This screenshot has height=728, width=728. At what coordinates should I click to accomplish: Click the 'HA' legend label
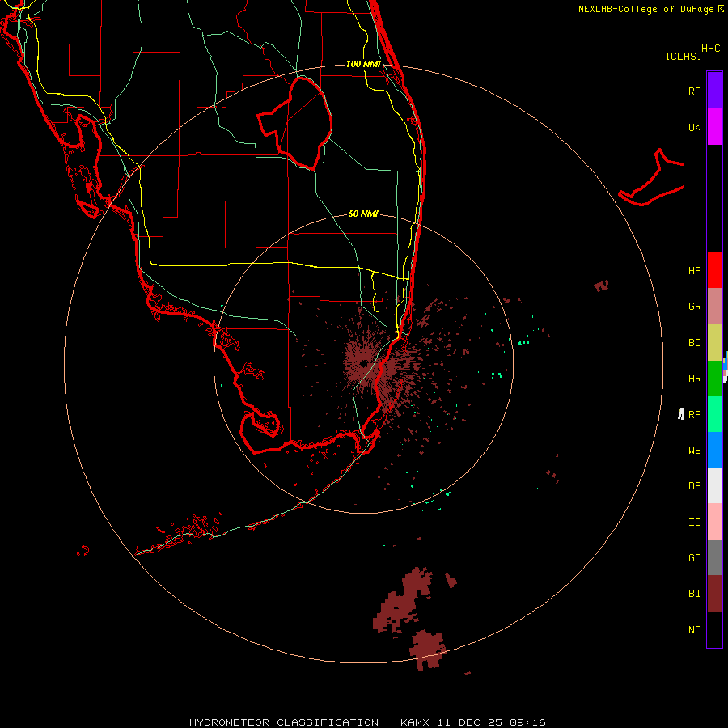[694, 271]
